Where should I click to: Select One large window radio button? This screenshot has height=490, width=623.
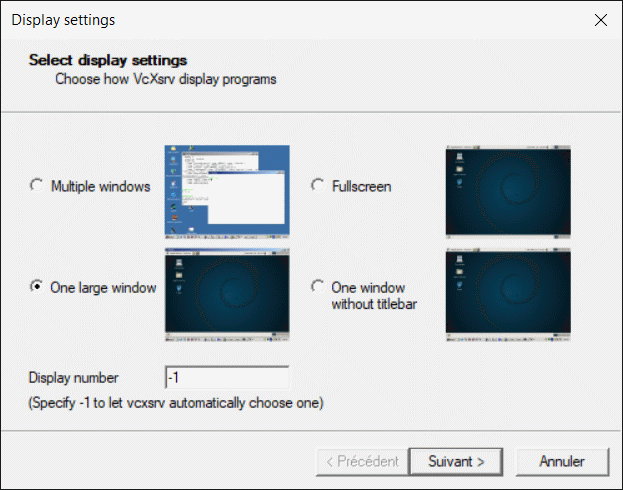(x=37, y=287)
